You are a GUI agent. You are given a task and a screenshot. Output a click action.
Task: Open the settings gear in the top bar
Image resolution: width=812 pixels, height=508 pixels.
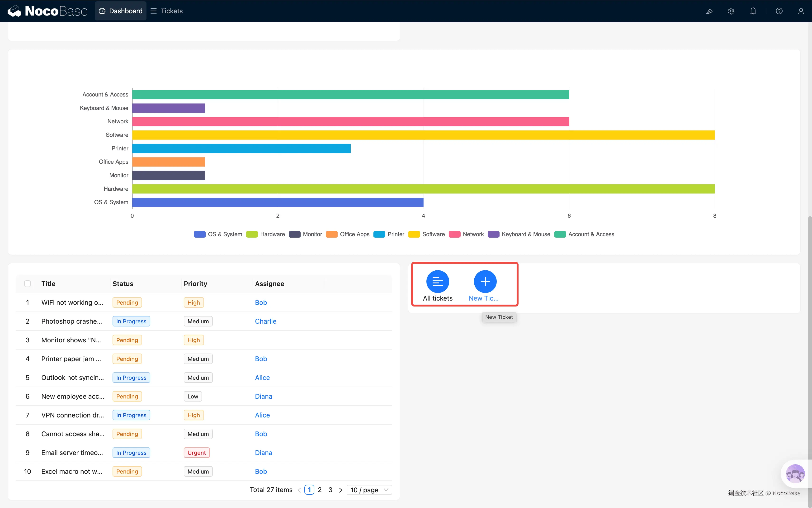pos(732,11)
